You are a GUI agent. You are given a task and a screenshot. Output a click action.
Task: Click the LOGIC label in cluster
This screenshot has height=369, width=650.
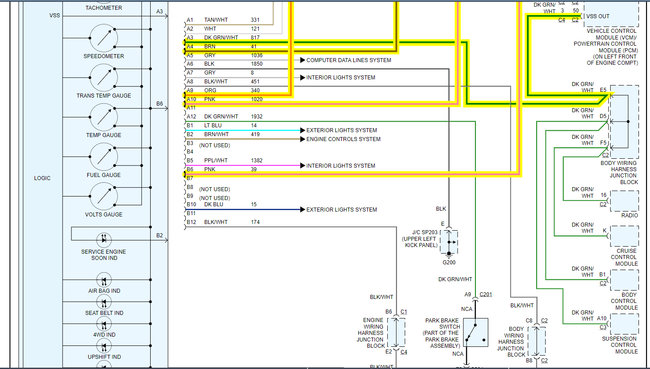coord(42,178)
